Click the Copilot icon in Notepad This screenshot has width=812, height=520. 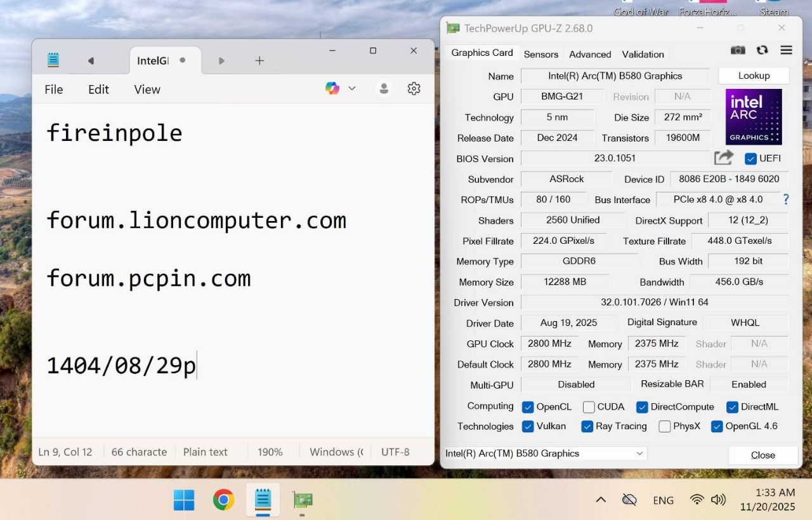(332, 88)
